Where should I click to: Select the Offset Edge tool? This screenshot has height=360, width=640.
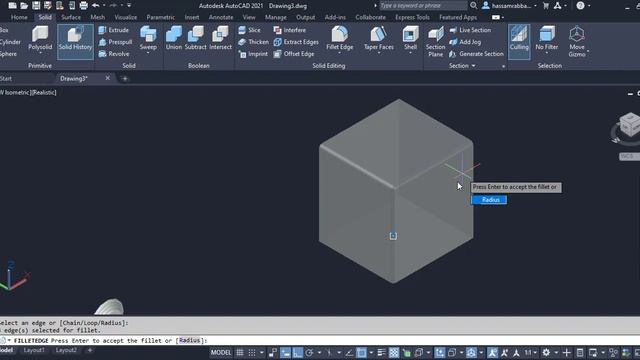click(294, 54)
